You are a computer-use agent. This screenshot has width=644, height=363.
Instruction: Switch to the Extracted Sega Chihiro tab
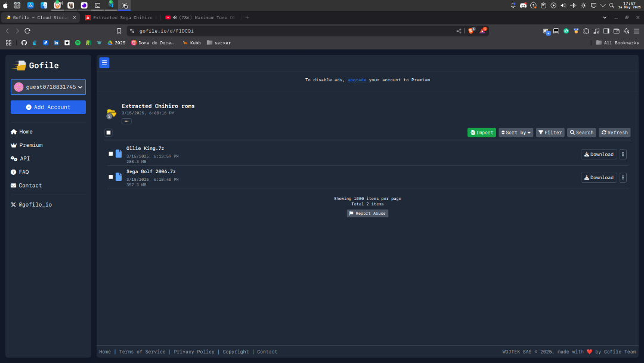tap(120, 18)
